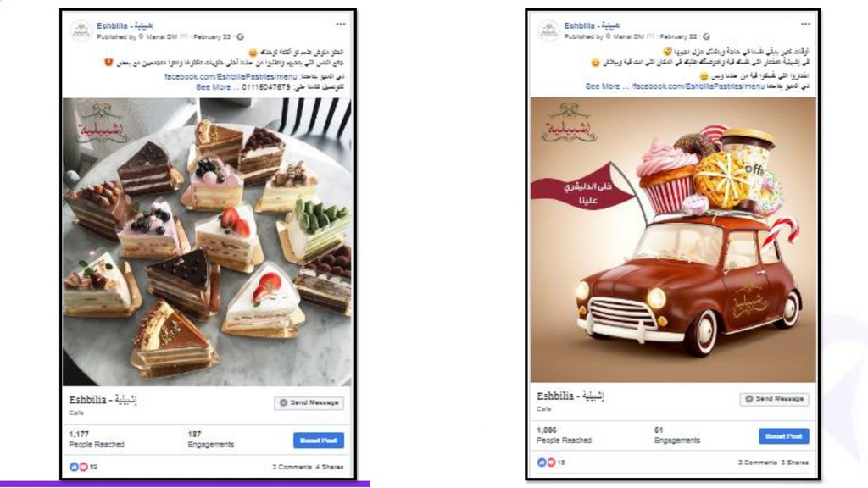Screen dimensions: 868x488
Task: Click Send Message under the cake slices image
Action: 309,402
